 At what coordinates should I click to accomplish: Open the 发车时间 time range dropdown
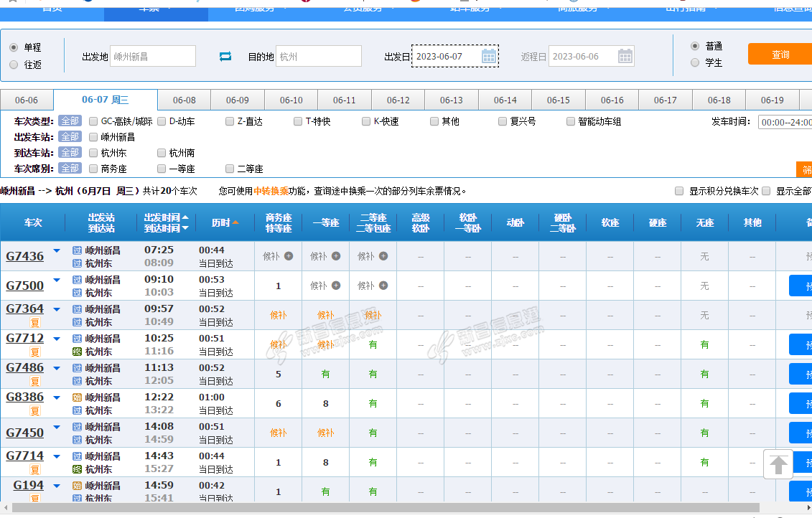tap(785, 122)
